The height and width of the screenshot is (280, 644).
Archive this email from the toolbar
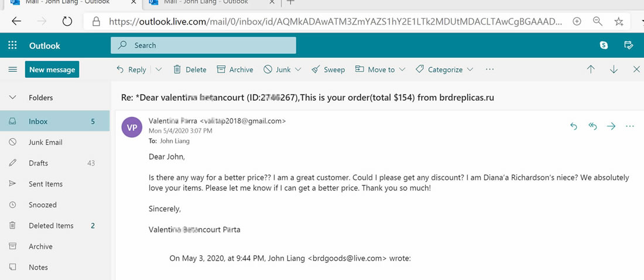click(x=235, y=70)
